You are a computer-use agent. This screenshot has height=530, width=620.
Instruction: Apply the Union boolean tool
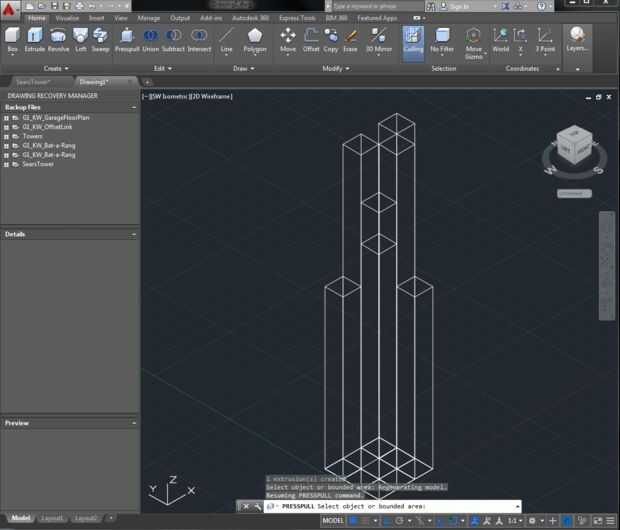pyautogui.click(x=150, y=40)
